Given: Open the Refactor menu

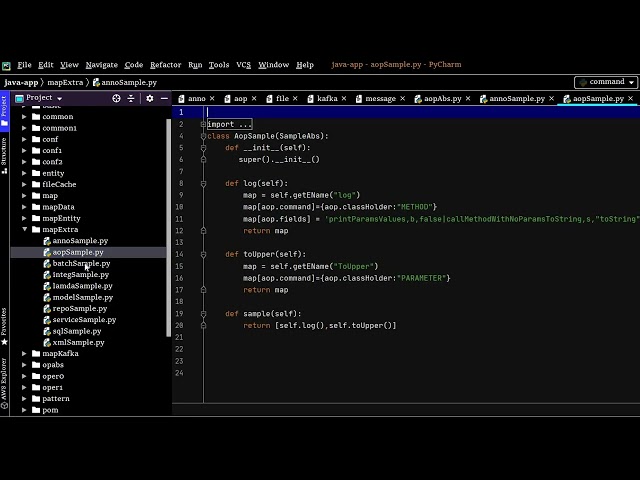Looking at the screenshot, I should (165, 65).
